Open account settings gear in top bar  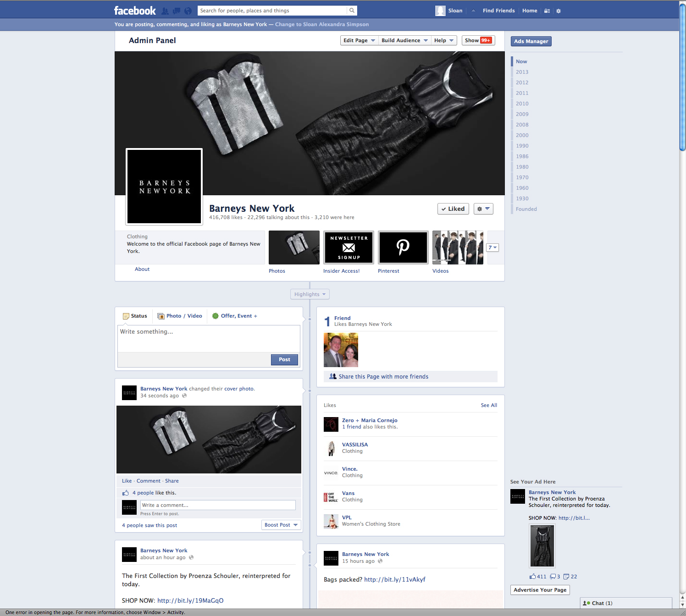559,11
